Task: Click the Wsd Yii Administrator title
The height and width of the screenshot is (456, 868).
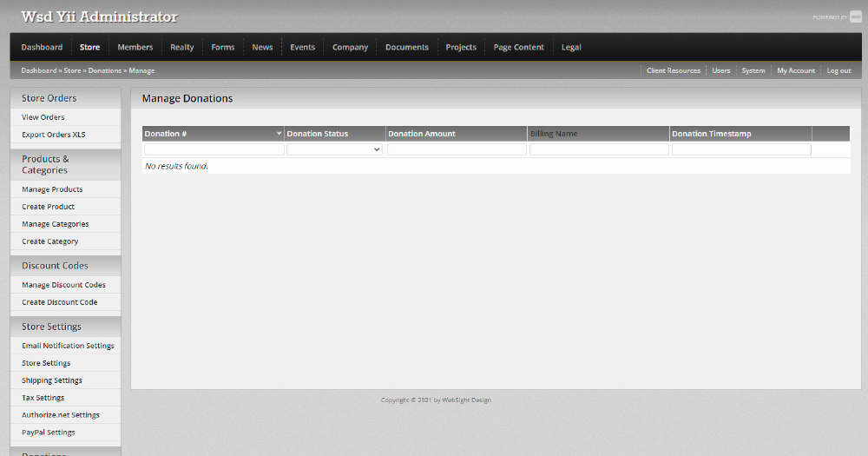Action: 100,17
